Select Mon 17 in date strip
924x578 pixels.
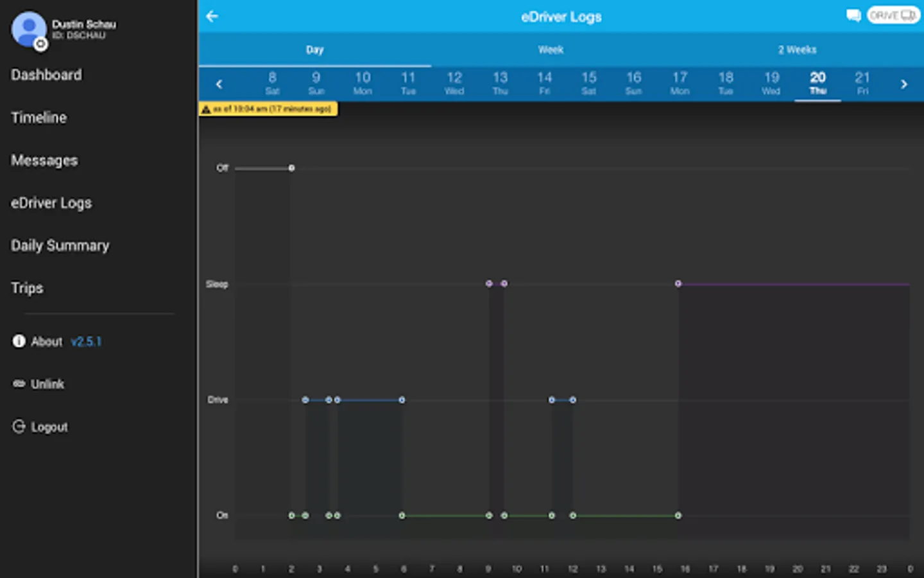[x=680, y=83]
